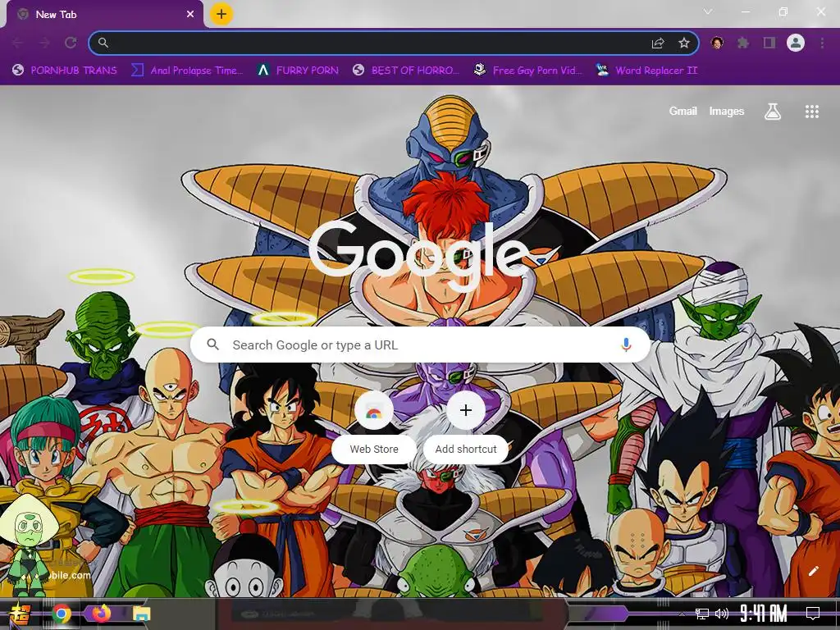Viewport: 840px width, 630px height.
Task: Open the Gmail link
Action: (x=683, y=111)
